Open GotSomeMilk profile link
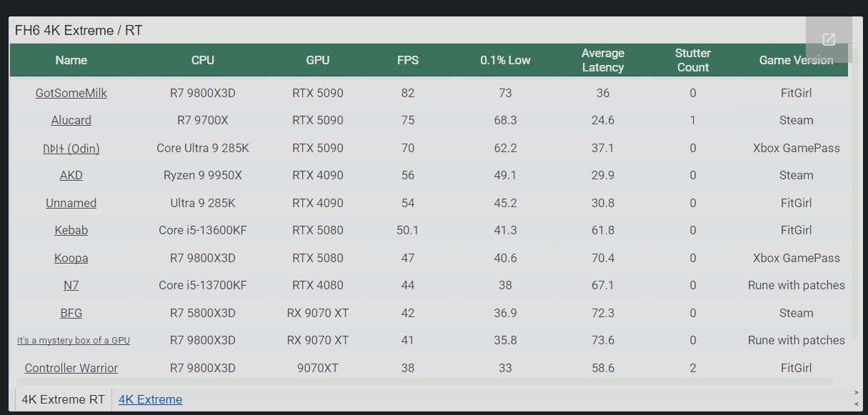This screenshot has height=415, width=868. [71, 93]
